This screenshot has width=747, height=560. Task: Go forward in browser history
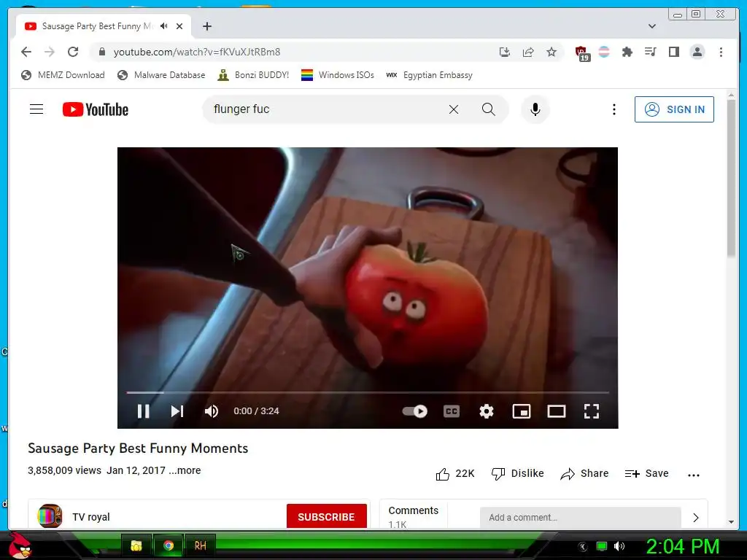click(x=50, y=52)
